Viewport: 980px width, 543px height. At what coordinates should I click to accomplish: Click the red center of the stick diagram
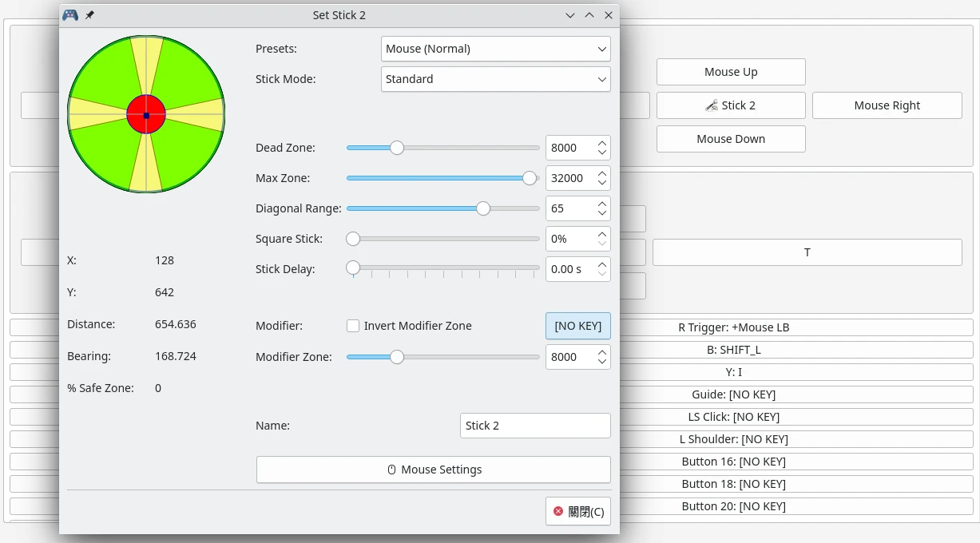(x=146, y=114)
